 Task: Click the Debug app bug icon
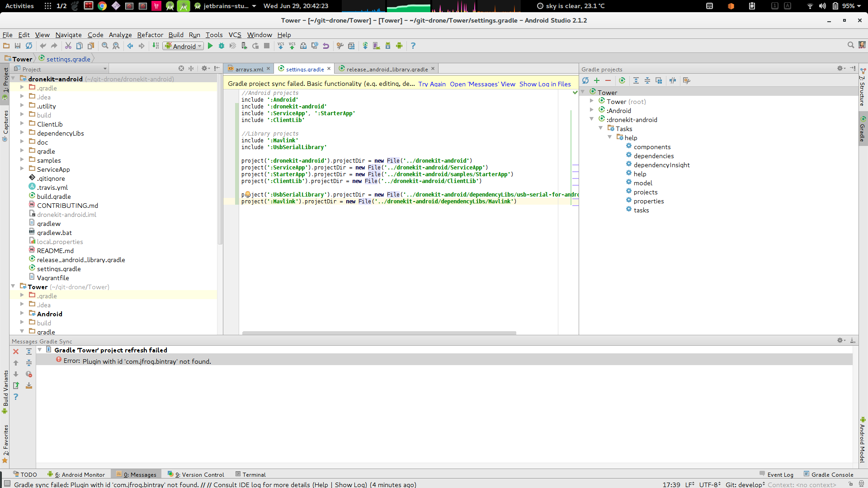click(222, 46)
